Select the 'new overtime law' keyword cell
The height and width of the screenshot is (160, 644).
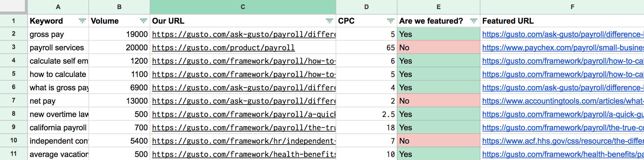pos(58,114)
